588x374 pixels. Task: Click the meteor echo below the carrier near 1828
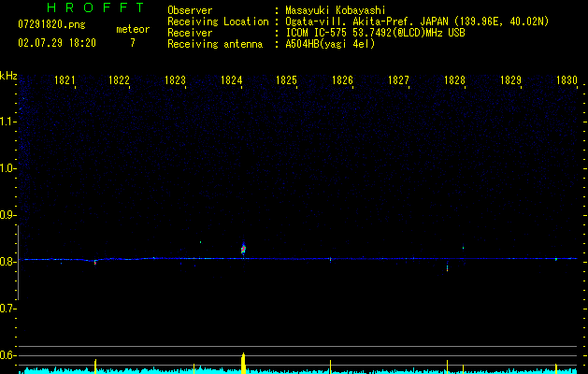447,267
